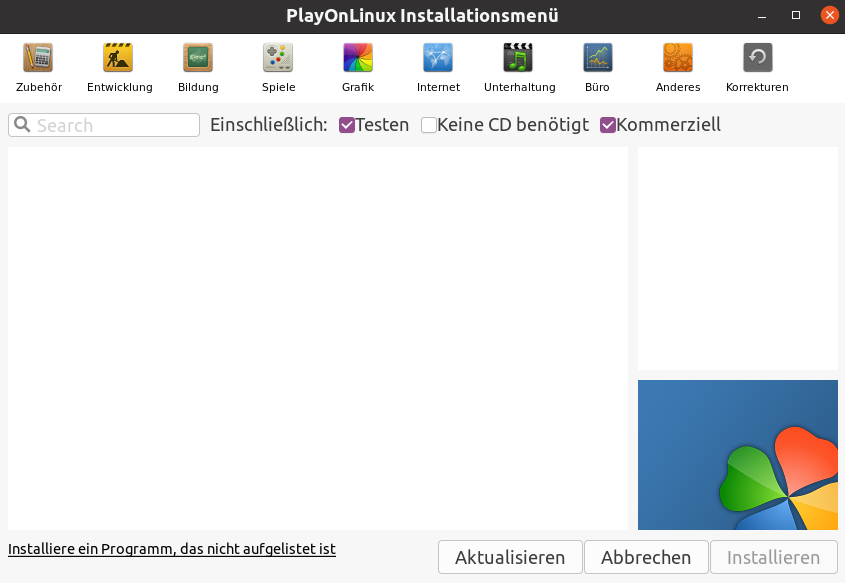Screen dimensions: 845x583
Task: Minimize the PlayOnLinux window
Action: click(x=762, y=16)
